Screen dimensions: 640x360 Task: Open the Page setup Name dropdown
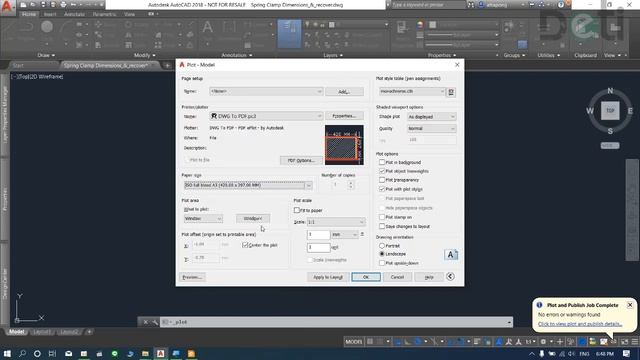tap(266, 91)
